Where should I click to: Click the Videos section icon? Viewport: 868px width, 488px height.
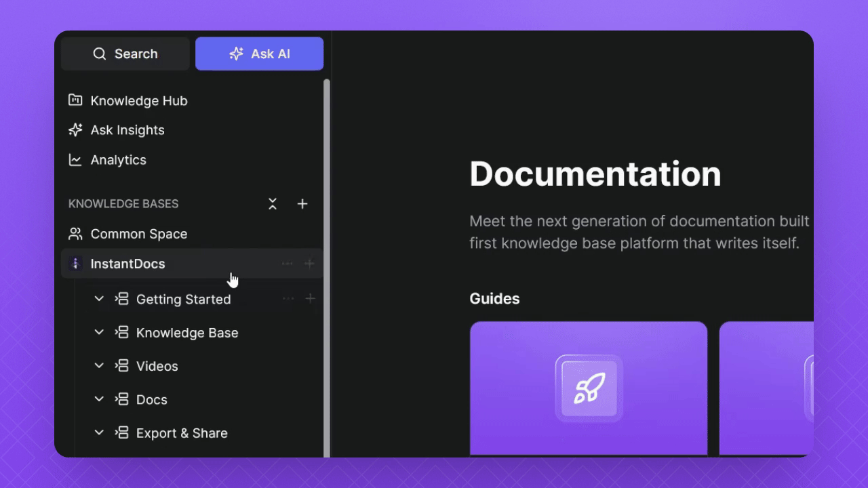coord(122,365)
